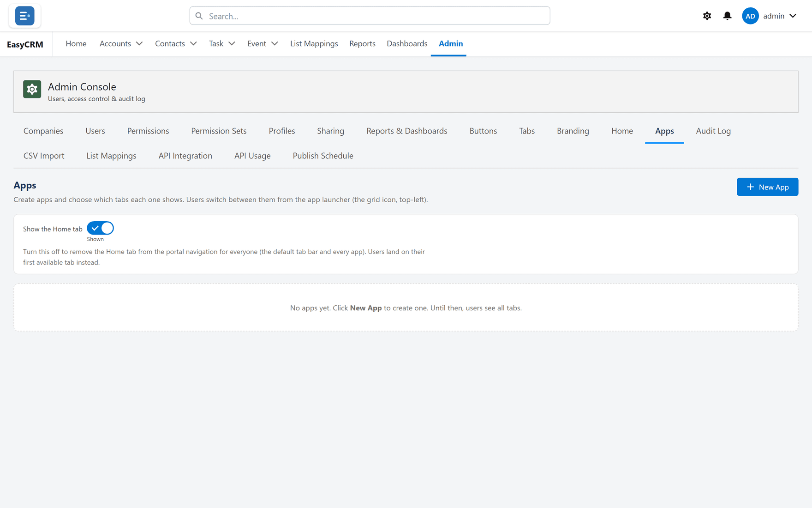Focus the Search input field
Image resolution: width=812 pixels, height=508 pixels.
click(x=370, y=16)
